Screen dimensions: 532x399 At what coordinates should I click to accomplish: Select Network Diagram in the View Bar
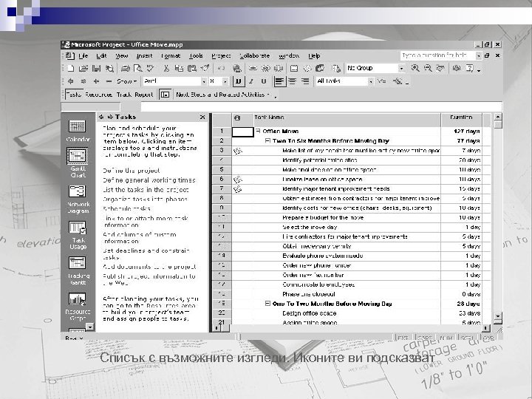coord(78,199)
